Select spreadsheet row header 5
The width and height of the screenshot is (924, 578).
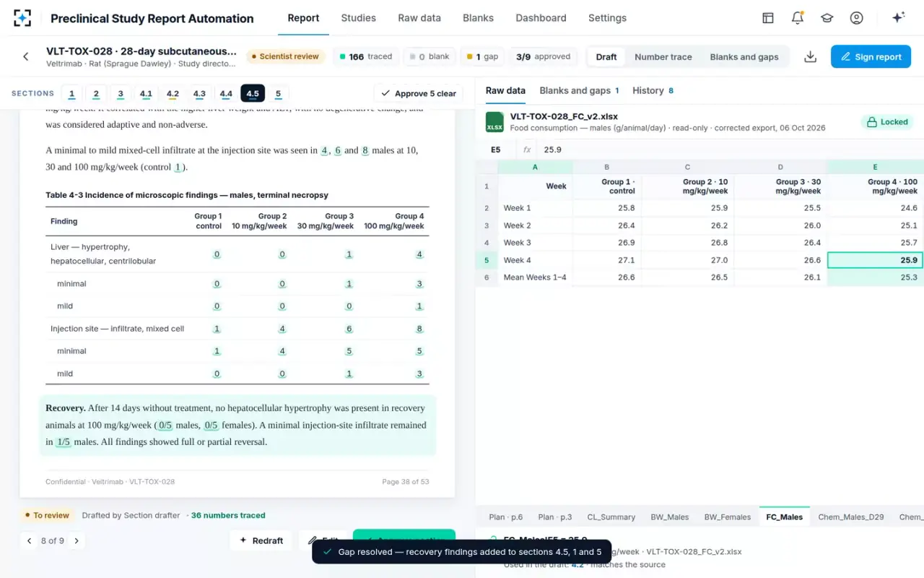tap(487, 260)
